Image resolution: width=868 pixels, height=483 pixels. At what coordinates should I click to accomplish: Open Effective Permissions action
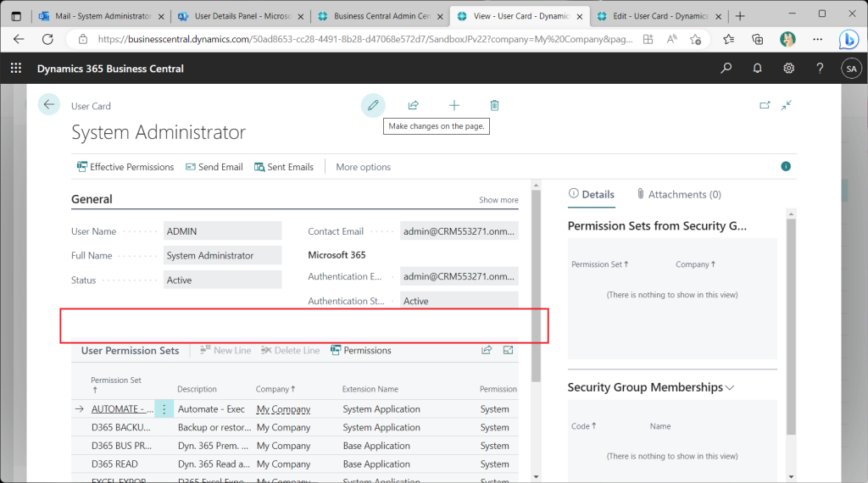(125, 167)
